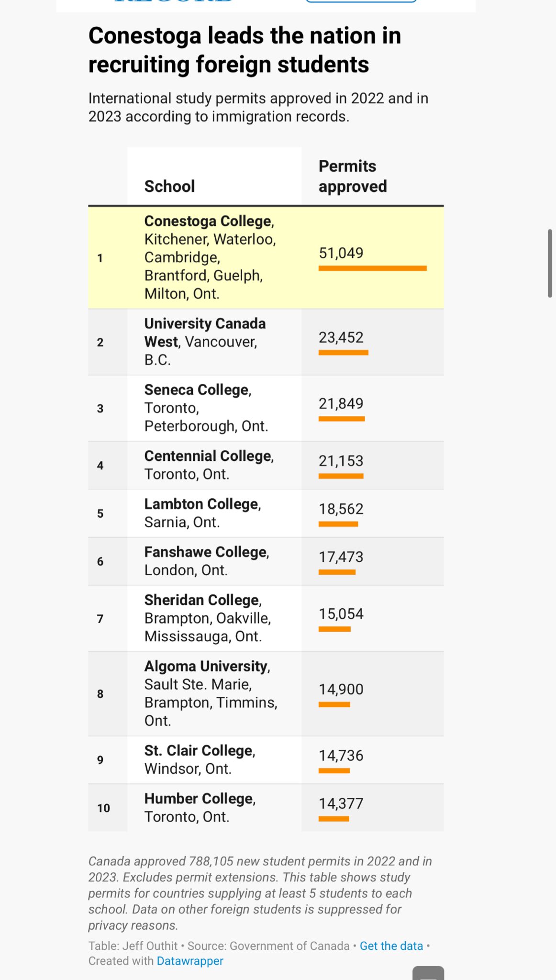556x980 pixels.
Task: Click the orange bar under 17,473
Action: (337, 572)
